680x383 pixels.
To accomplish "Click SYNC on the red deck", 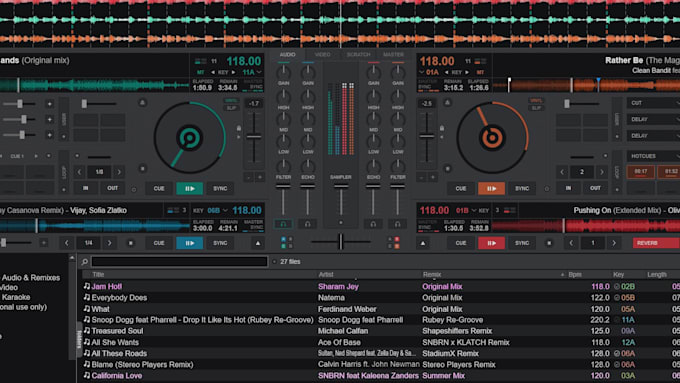I will coord(522,243).
